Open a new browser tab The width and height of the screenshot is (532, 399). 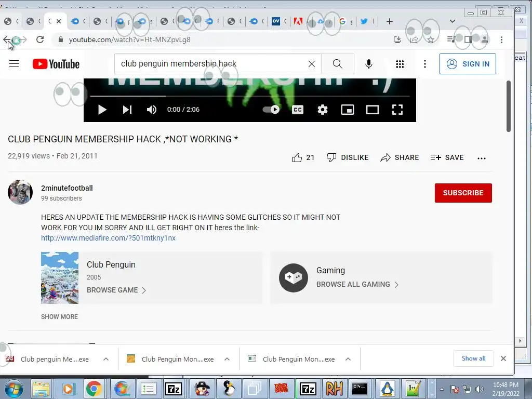click(390, 21)
